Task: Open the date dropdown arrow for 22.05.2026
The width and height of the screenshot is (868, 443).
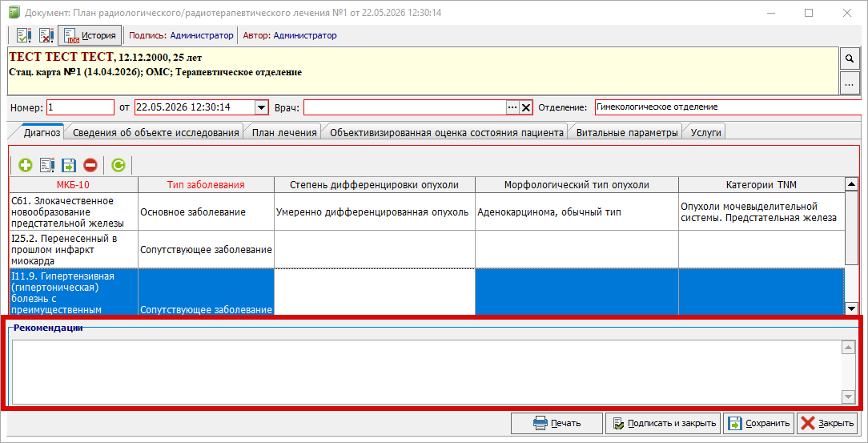Action: click(x=261, y=107)
